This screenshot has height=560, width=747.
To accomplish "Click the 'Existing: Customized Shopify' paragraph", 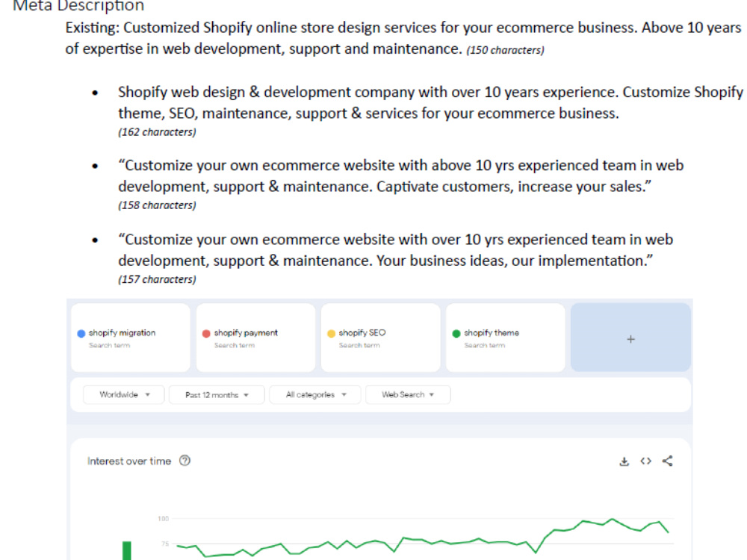I will coord(403,38).
